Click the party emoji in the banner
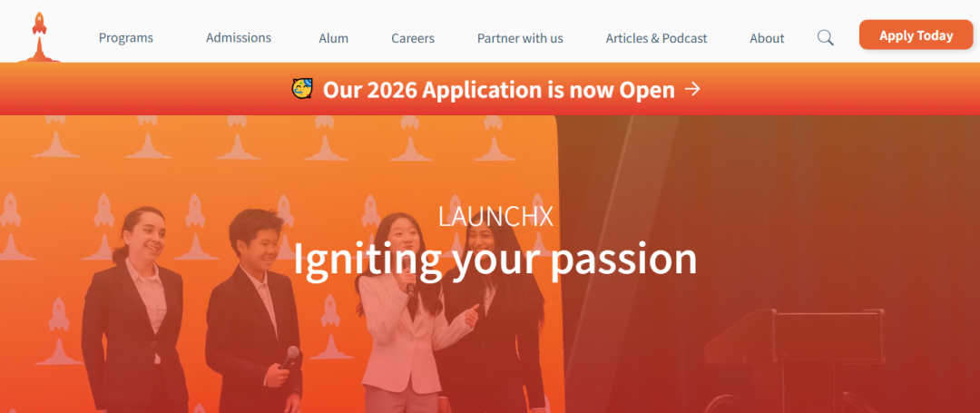The image size is (980, 413). tap(302, 89)
